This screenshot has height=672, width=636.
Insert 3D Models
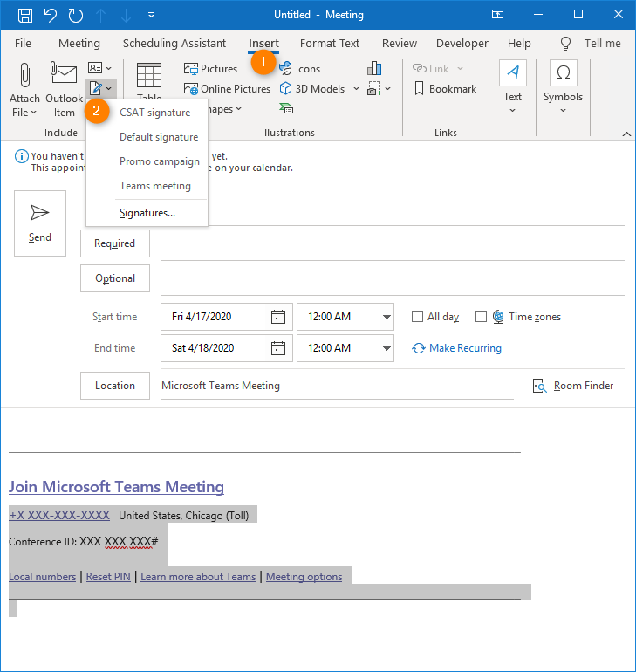(312, 89)
